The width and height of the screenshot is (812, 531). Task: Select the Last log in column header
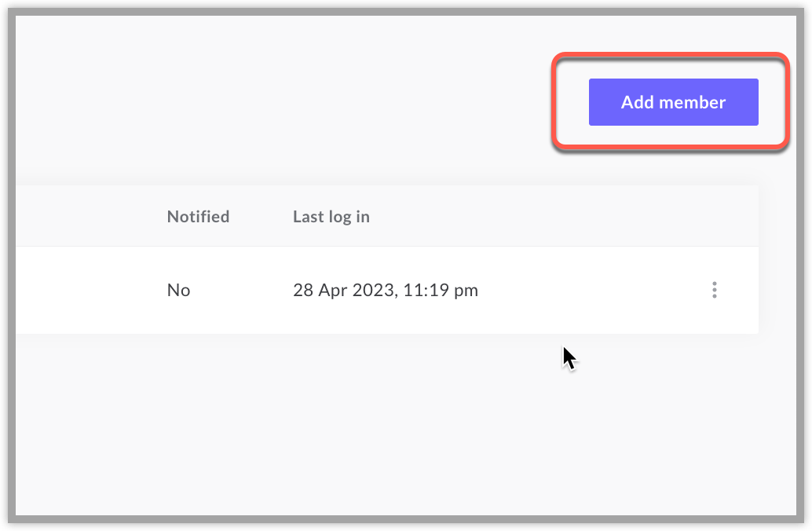pyautogui.click(x=331, y=217)
